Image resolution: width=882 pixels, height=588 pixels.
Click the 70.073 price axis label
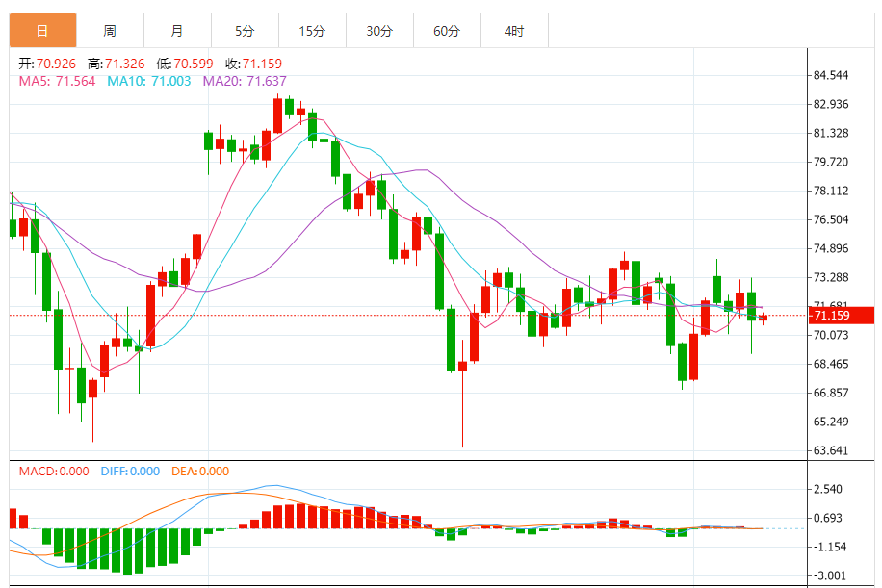coord(831,335)
